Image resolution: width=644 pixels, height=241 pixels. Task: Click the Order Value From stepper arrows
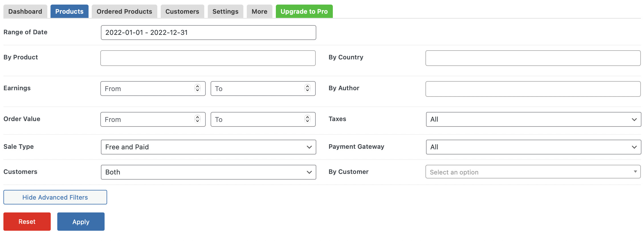(197, 119)
